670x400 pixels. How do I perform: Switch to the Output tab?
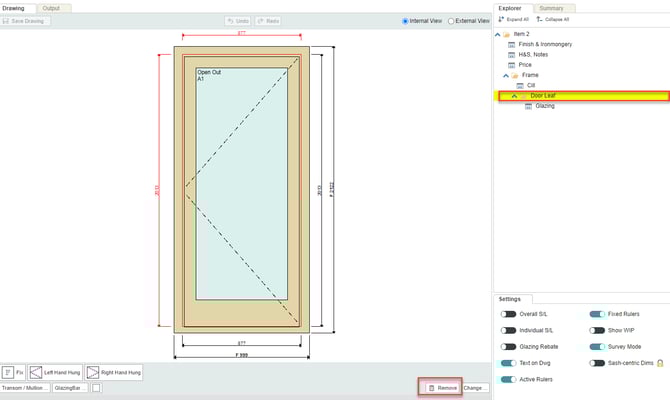[x=50, y=8]
